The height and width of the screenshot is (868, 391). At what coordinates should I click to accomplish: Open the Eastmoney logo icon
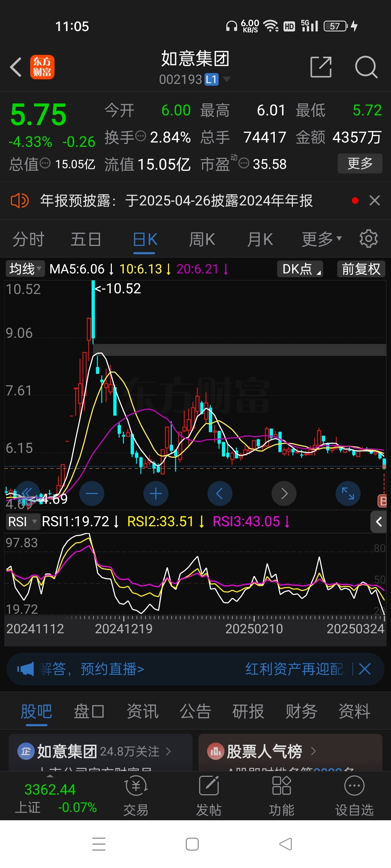click(x=42, y=67)
